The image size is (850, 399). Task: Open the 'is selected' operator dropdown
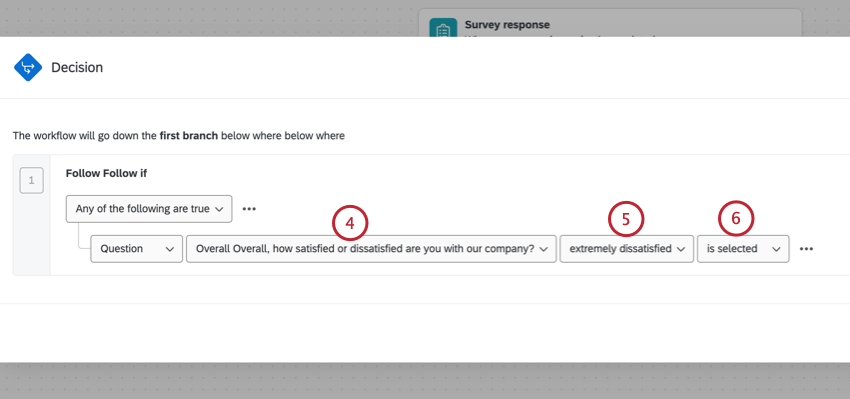(x=743, y=249)
